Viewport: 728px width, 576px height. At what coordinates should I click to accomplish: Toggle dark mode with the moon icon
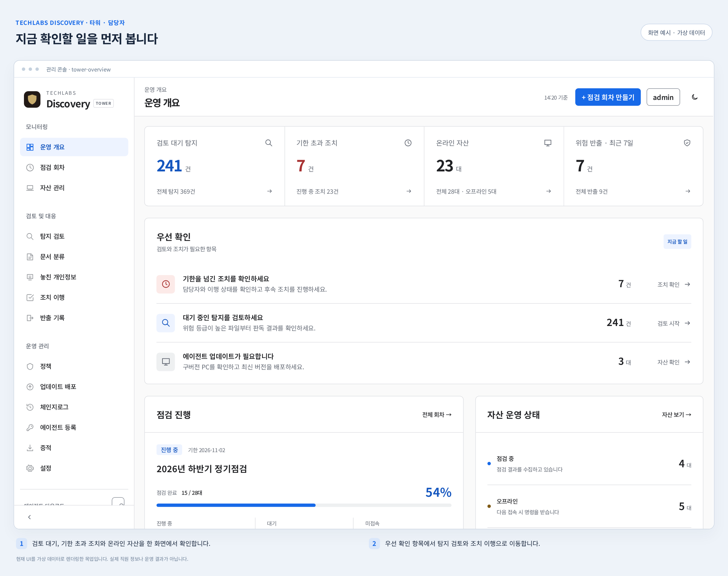(695, 97)
